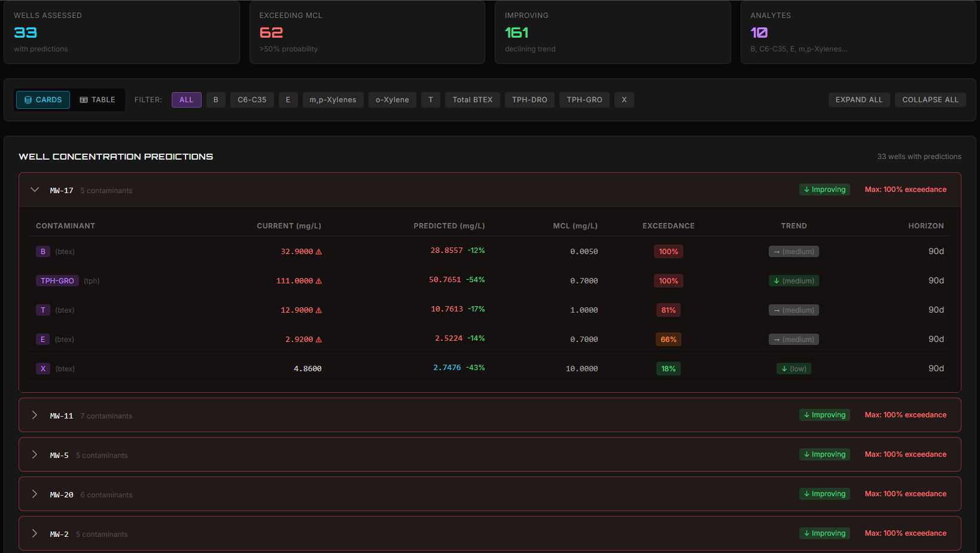Click the B contaminant badge in MW-17

[42, 252]
